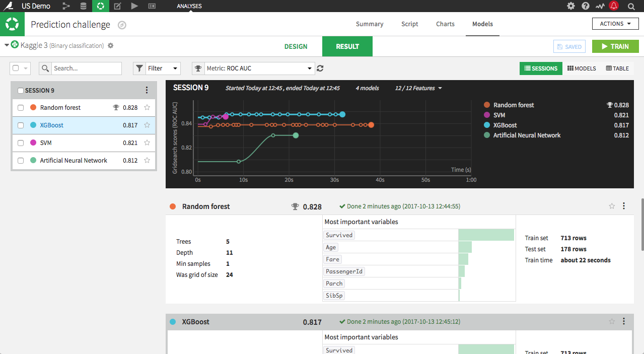Viewport: 644px width, 354px height.
Task: Open the SESSION 9 kebab menu
Action: pyautogui.click(x=147, y=90)
